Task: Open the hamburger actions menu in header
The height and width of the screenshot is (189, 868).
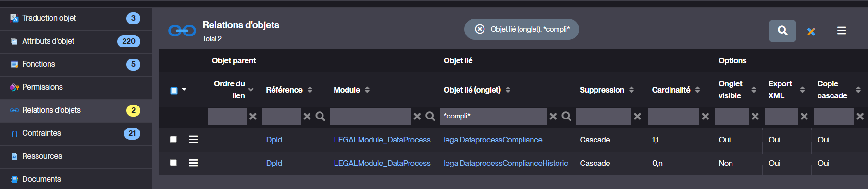Action: pos(842,31)
